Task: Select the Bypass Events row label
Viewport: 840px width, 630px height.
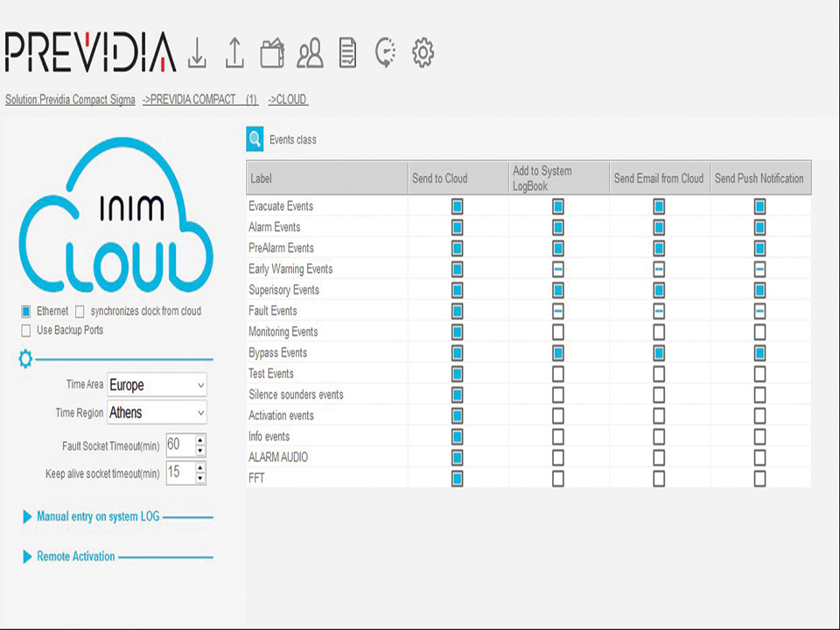Action: pyautogui.click(x=277, y=353)
